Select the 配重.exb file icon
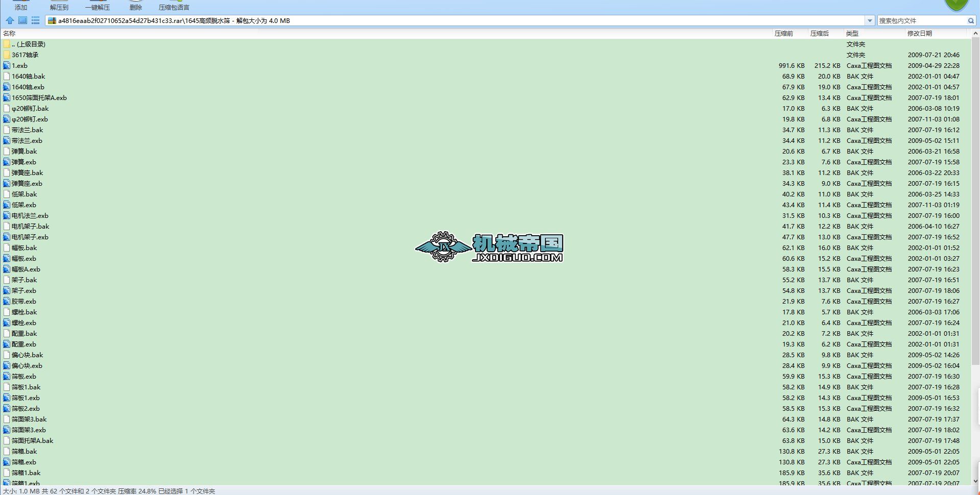Viewport: 980px width, 495px height. tap(7, 344)
